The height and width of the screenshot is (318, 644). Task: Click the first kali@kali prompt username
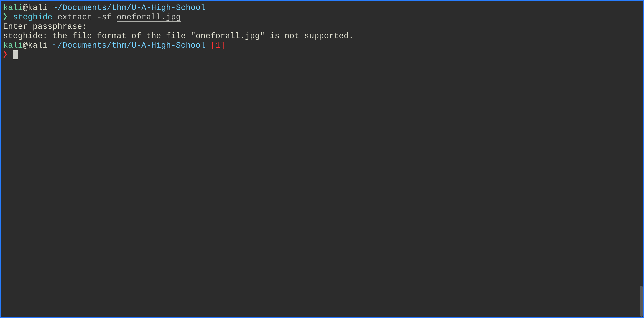coord(25,7)
